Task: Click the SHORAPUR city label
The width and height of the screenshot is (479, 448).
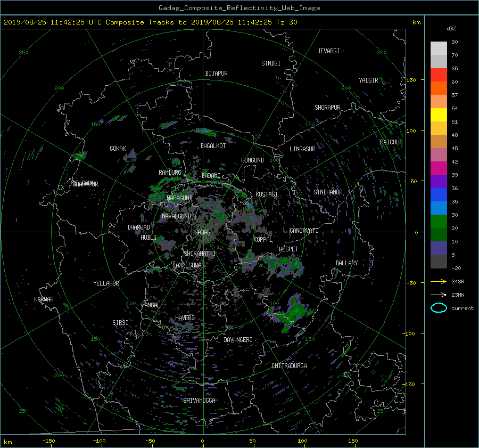Action: point(327,107)
